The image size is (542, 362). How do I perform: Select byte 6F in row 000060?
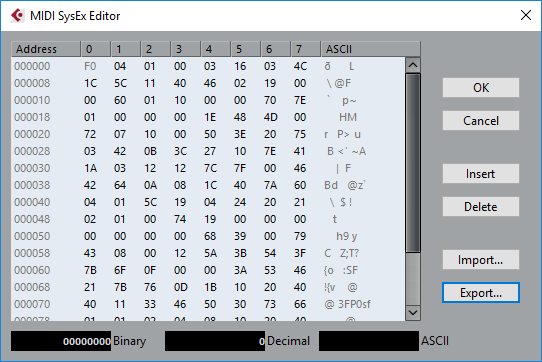click(120, 270)
